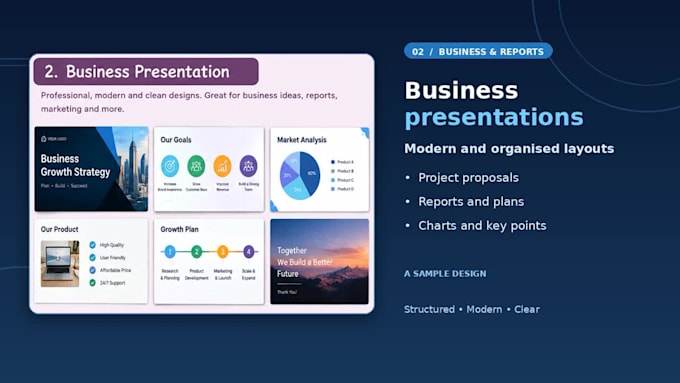The image size is (680, 383).
Task: Click the Our Goals title
Action: click(176, 140)
